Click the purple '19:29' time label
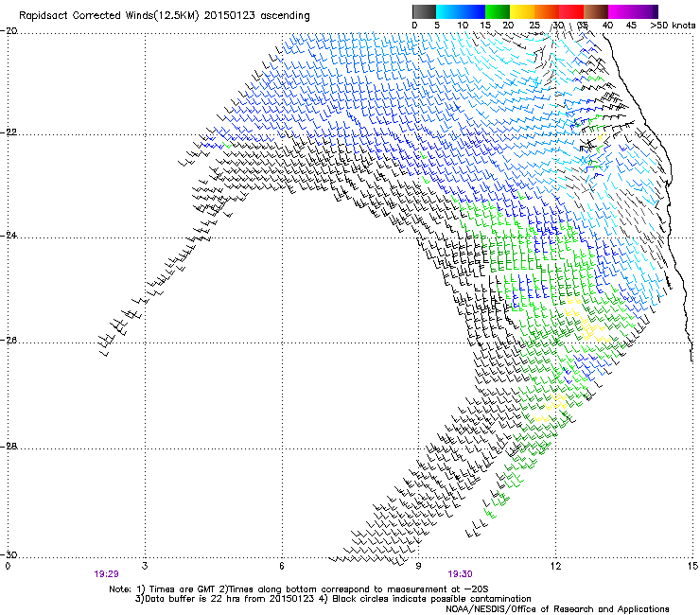The image size is (700, 615). coord(106,574)
